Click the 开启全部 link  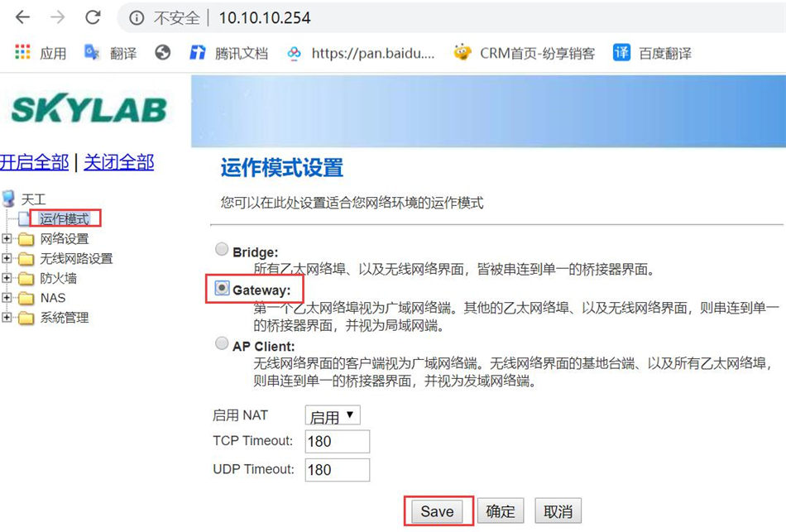pyautogui.click(x=35, y=162)
